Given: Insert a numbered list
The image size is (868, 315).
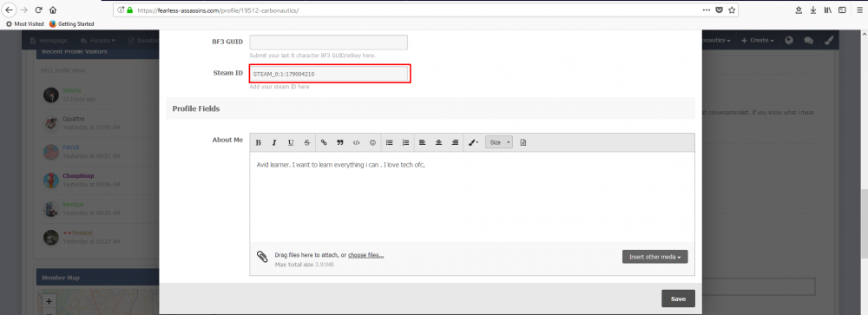Looking at the screenshot, I should click(405, 142).
